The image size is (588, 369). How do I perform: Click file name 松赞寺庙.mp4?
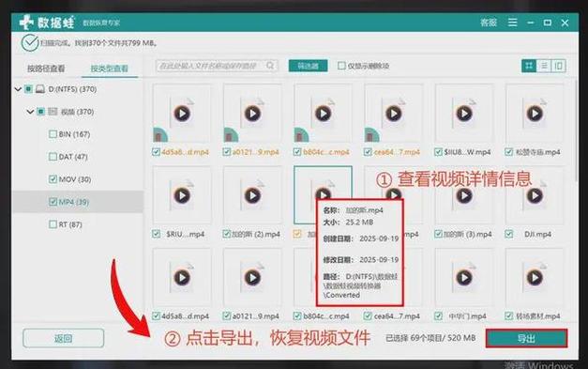click(537, 152)
